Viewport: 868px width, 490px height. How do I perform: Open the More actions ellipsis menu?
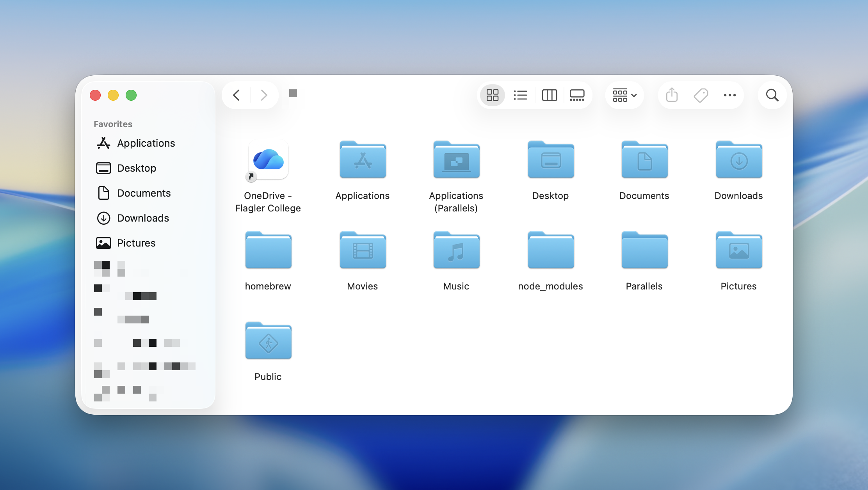click(x=729, y=95)
